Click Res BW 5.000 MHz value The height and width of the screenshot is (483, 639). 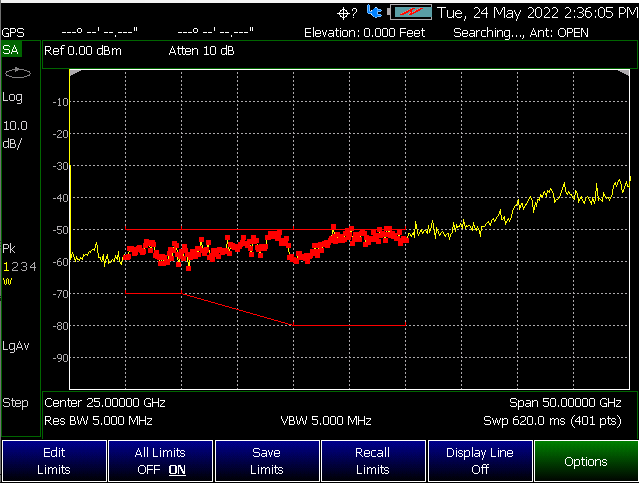point(98,421)
